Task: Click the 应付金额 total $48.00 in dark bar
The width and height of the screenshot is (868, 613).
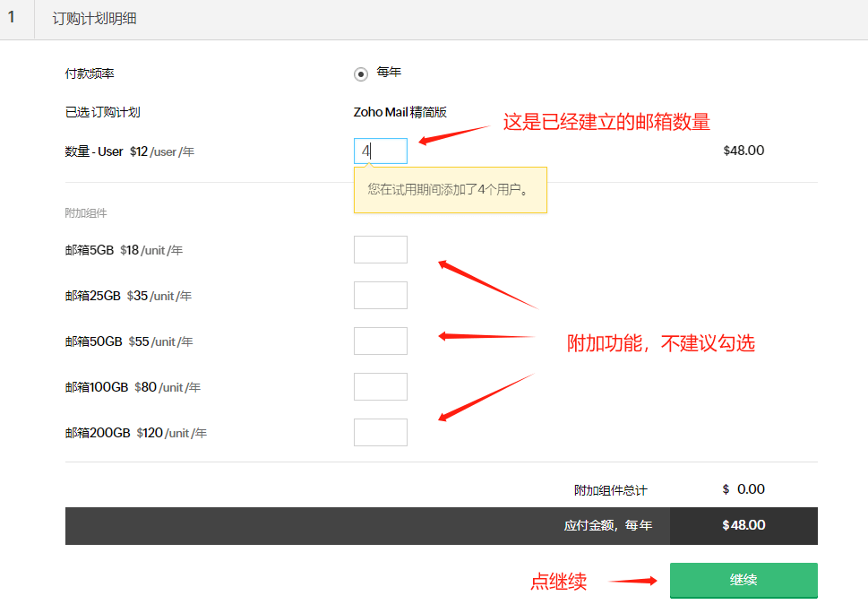Action: [x=743, y=525]
